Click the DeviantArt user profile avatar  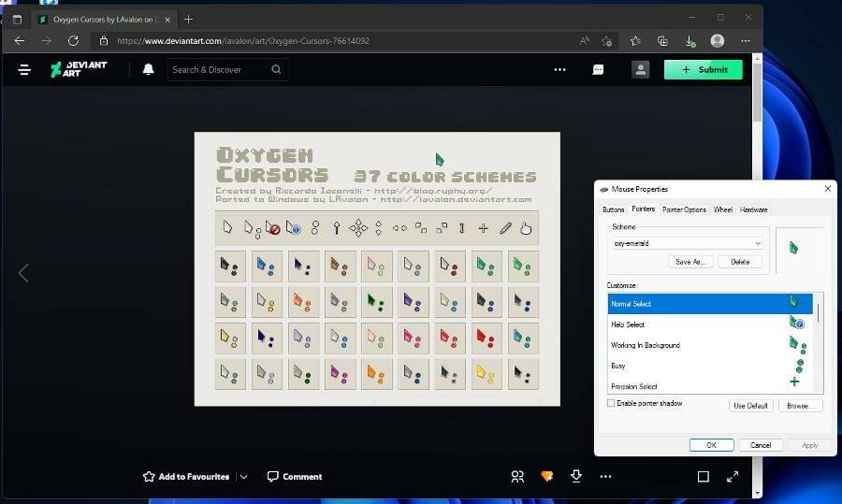click(641, 69)
